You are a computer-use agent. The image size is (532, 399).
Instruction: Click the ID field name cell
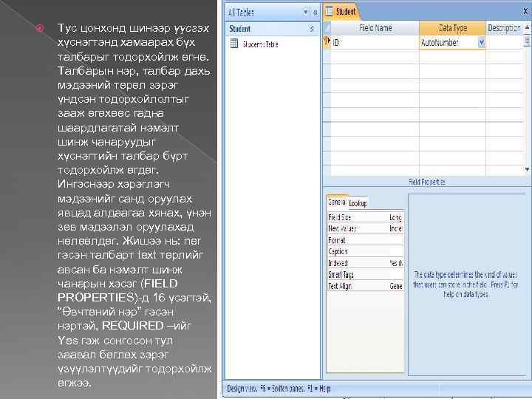tap(375, 43)
